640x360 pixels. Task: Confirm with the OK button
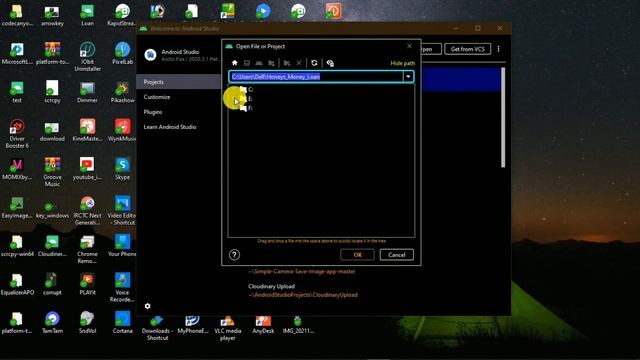click(x=357, y=255)
